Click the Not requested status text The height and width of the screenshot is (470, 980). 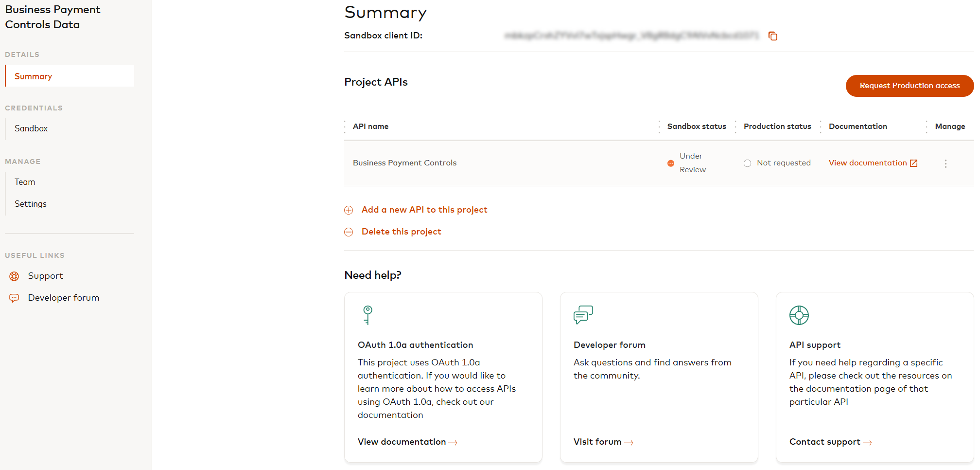[784, 163]
